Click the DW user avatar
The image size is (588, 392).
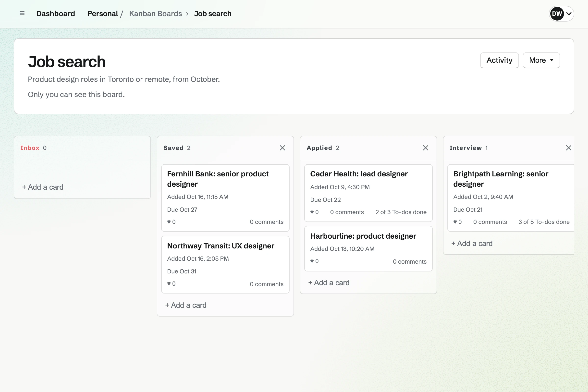(x=557, y=13)
